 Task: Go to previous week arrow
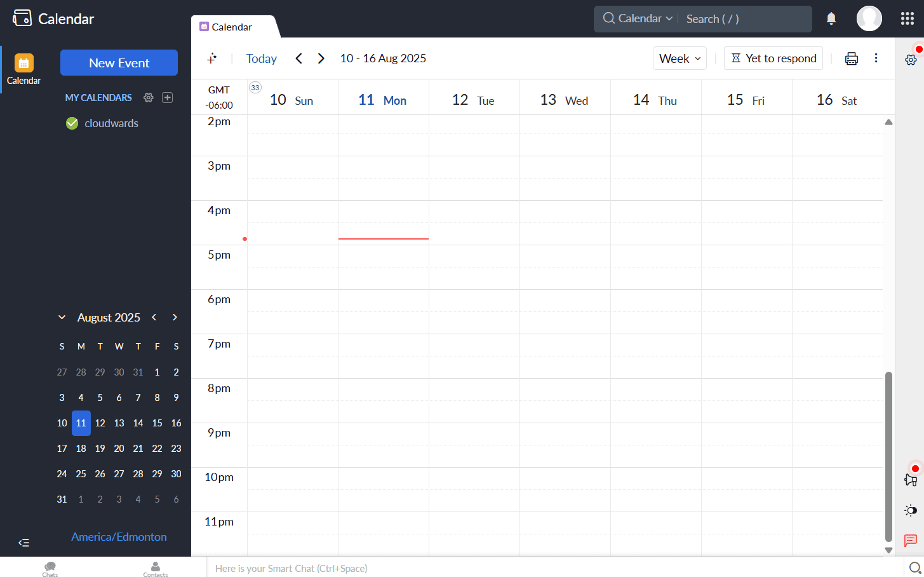tap(299, 58)
